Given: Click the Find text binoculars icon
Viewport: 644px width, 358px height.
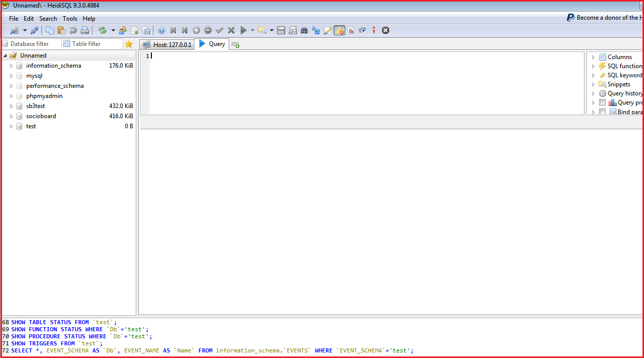Looking at the screenshot, I should (x=304, y=30).
